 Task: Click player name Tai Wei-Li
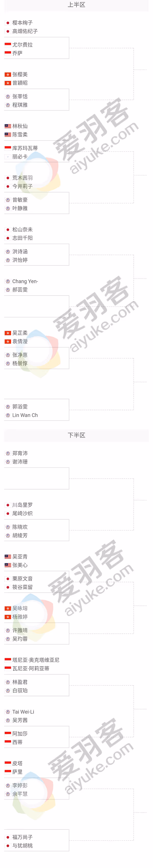pyautogui.click(x=23, y=712)
